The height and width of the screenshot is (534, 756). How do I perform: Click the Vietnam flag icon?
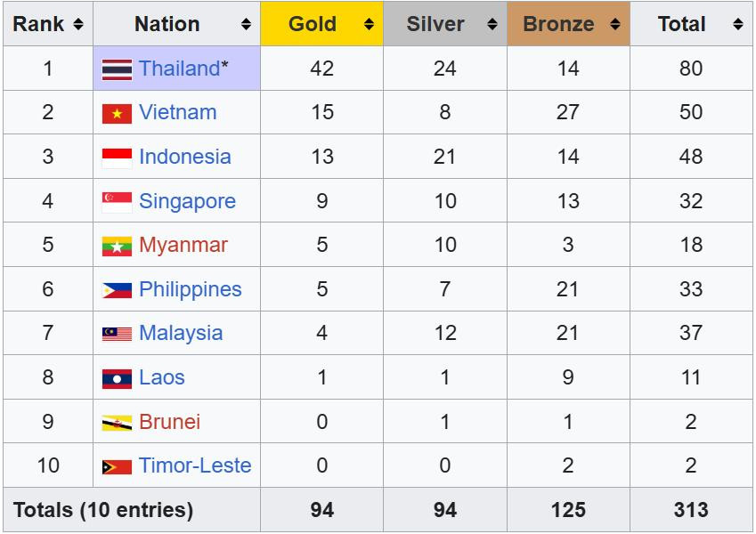click(x=117, y=113)
